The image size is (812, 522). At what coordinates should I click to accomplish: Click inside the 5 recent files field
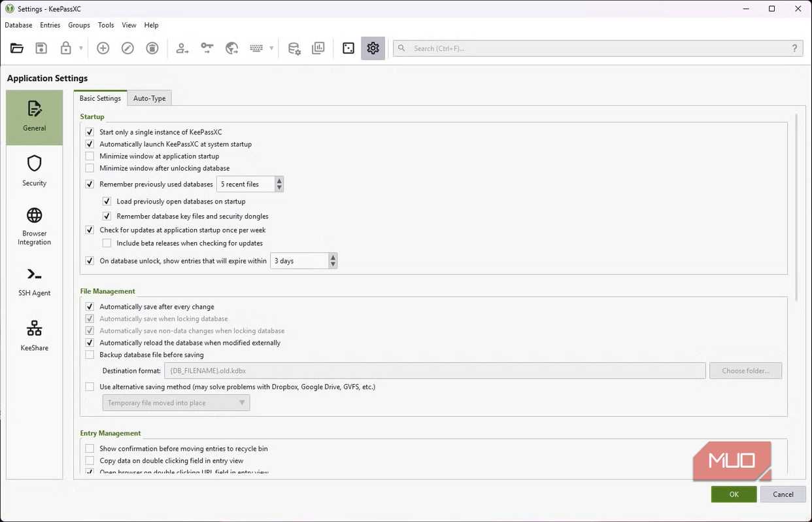245,184
